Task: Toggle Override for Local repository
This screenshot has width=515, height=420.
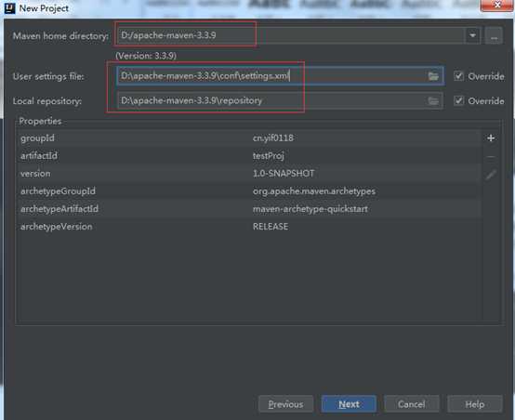Action: (x=459, y=100)
